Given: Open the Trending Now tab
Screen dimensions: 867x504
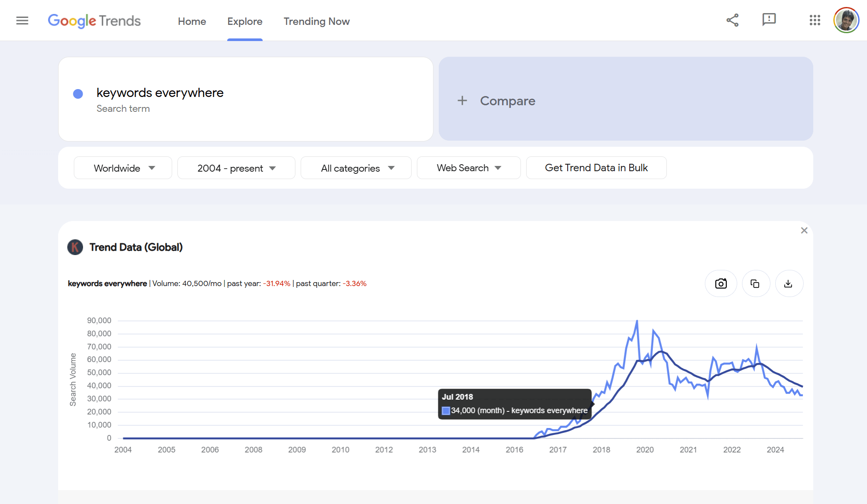Looking at the screenshot, I should pyautogui.click(x=316, y=21).
